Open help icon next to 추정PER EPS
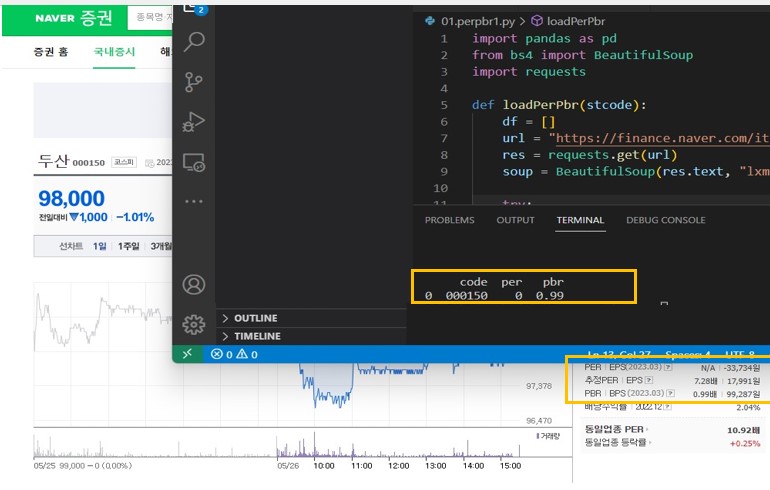Screen dimensions: 770x490 (x=649, y=381)
